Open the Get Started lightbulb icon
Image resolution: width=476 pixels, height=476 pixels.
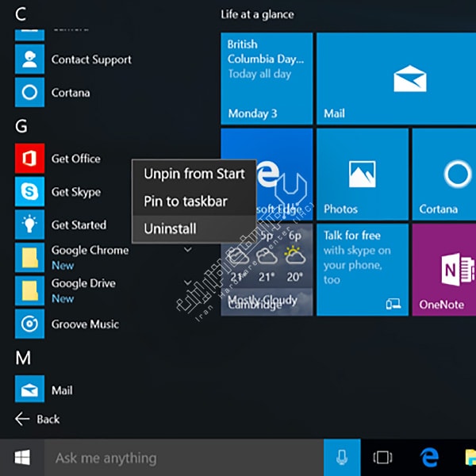pyautogui.click(x=29, y=225)
